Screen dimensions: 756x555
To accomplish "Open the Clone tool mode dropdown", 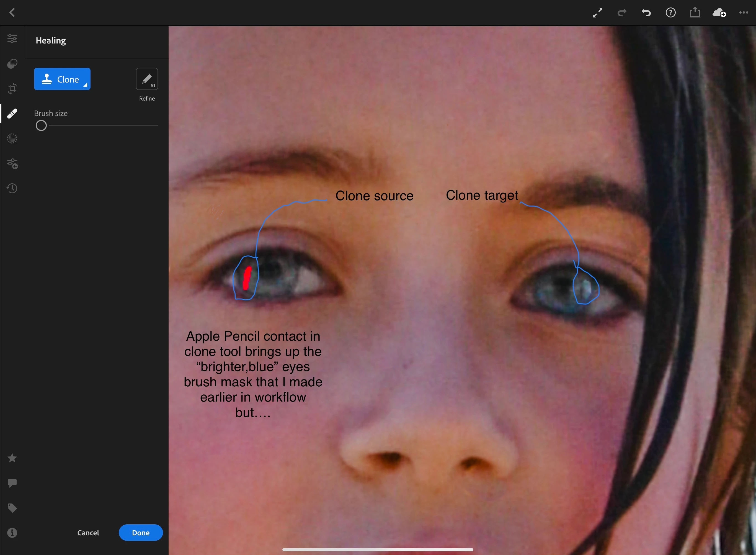I will click(62, 79).
